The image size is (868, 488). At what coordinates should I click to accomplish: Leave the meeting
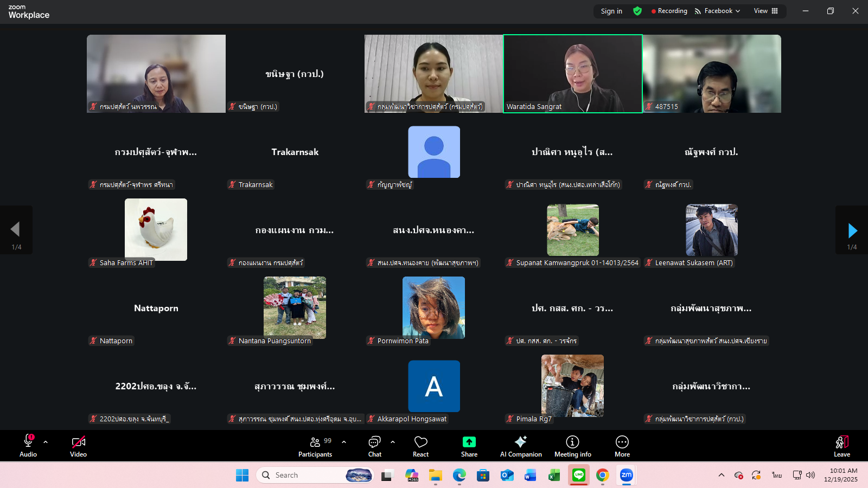tap(841, 446)
